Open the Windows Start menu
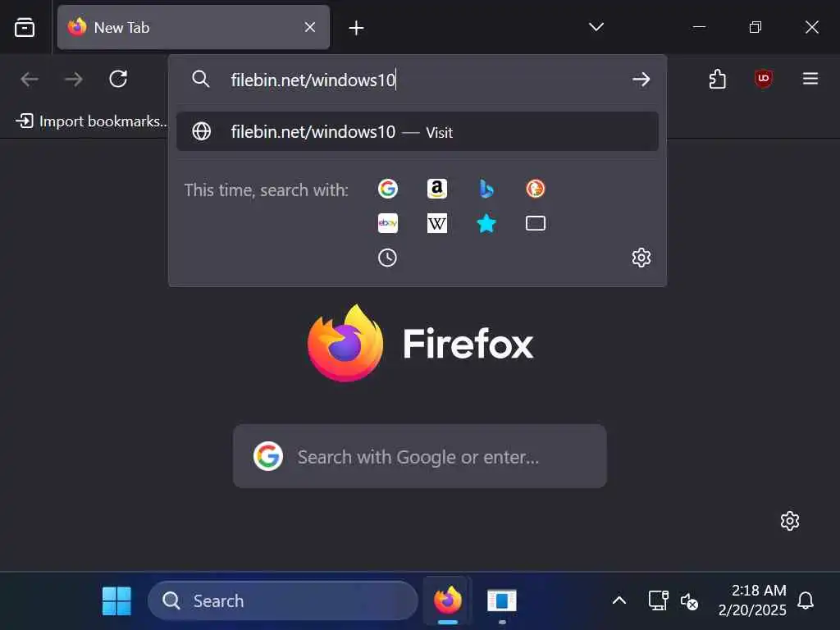This screenshot has width=840, height=630. [x=116, y=601]
